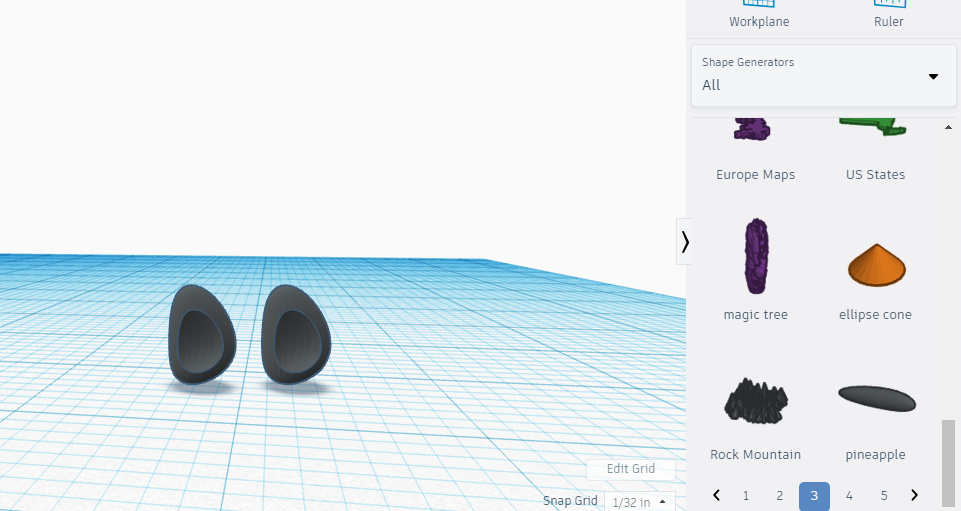Choose the orange ellipse cone shape
Screen dimensions: 961x511
pos(876,265)
